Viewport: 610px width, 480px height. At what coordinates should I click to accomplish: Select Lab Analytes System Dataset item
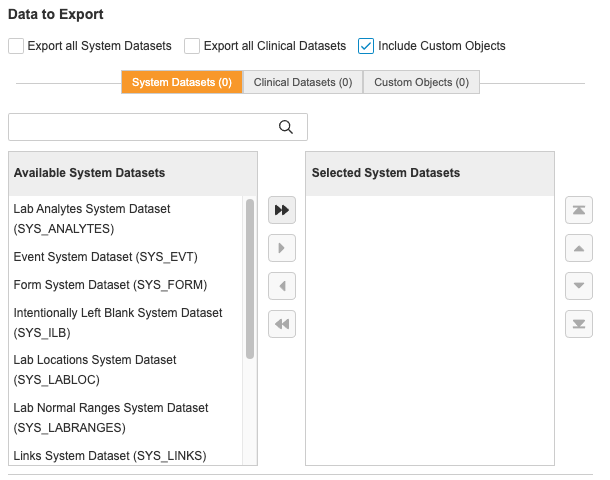[92, 218]
